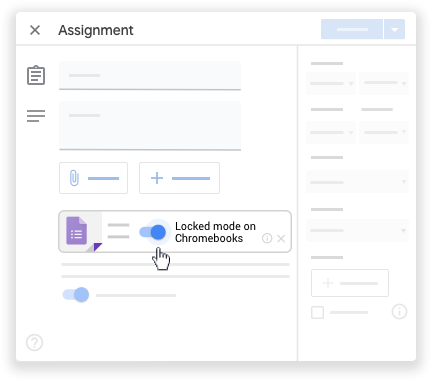Click the plus Create button
Screen dimensions: 432x381
pos(179,178)
